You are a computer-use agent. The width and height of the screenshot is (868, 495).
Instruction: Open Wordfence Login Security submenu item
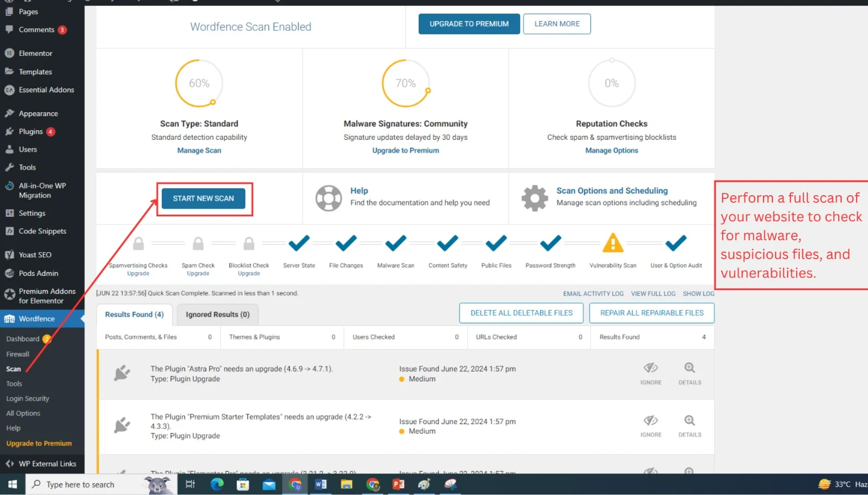click(x=28, y=398)
